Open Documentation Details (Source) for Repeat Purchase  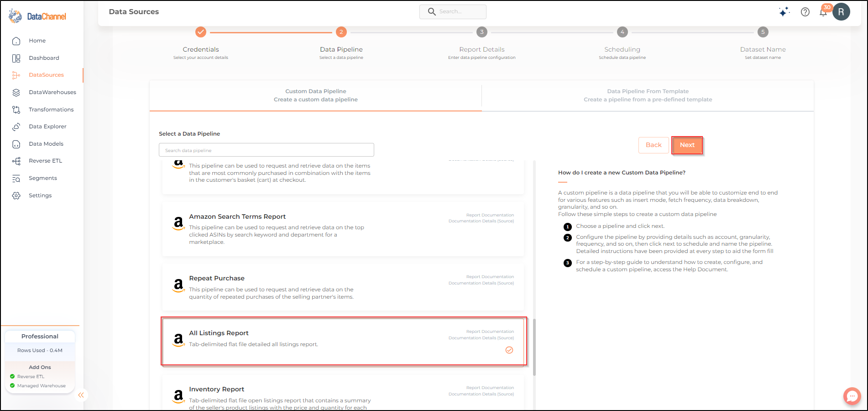(481, 283)
